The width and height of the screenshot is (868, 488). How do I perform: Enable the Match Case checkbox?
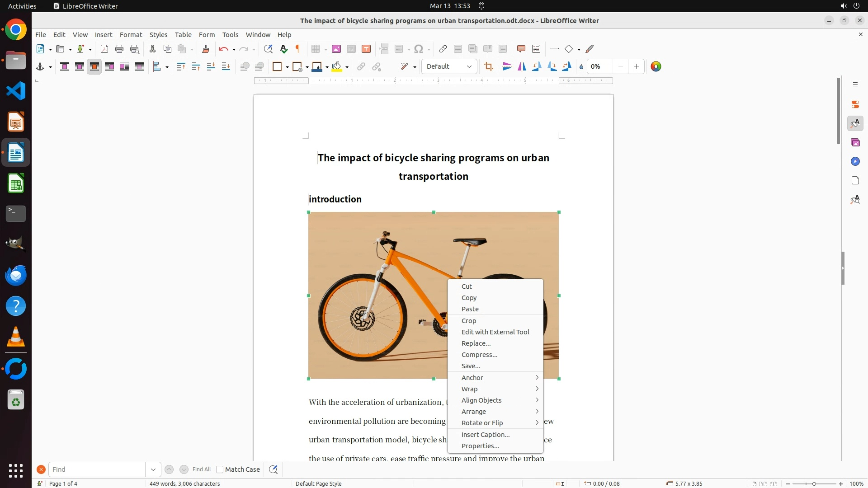tap(220, 469)
